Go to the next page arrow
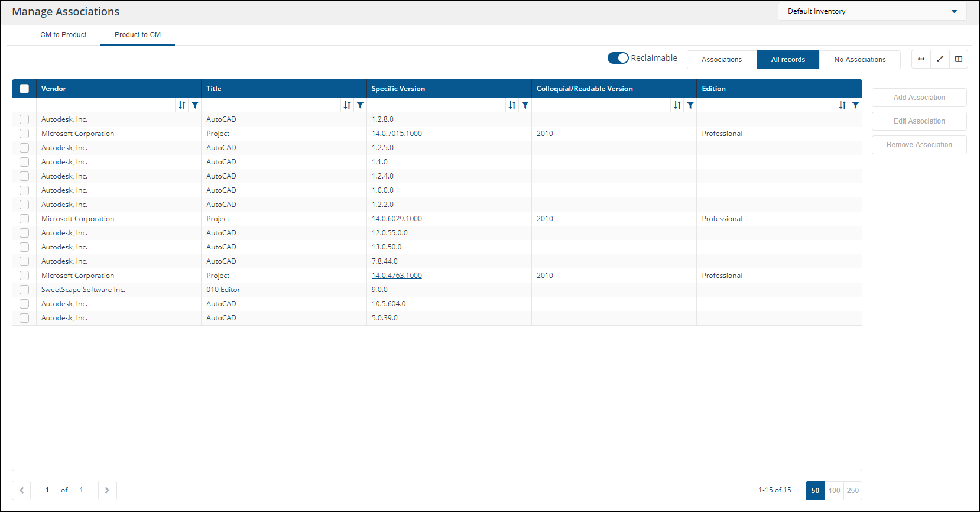This screenshot has height=512, width=980. coord(107,490)
